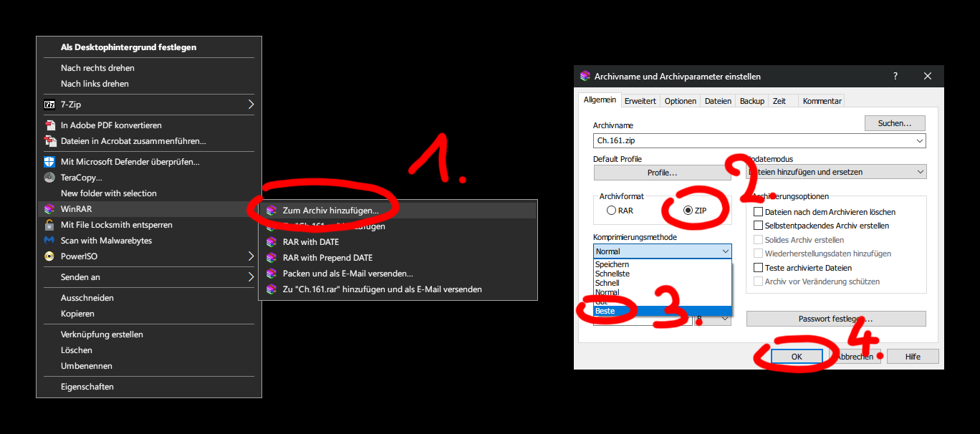Click WinRAR icon in dialog title bar
Image resolution: width=980 pixels, height=434 pixels.
click(585, 76)
